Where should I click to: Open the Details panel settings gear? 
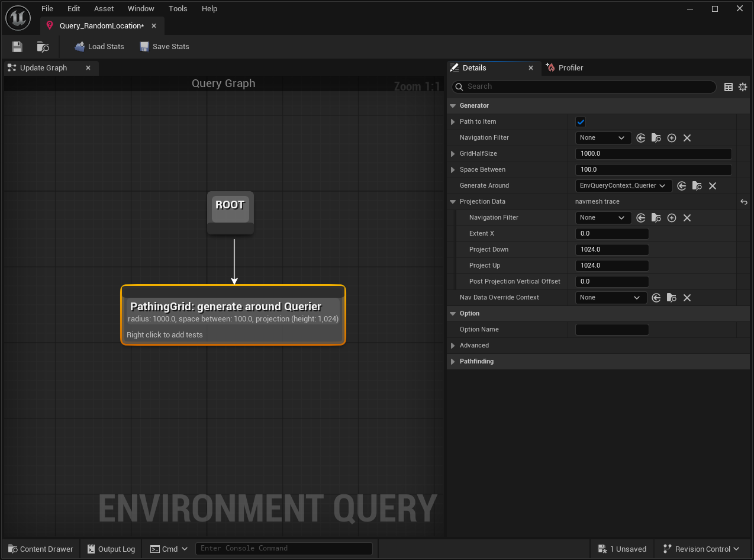click(743, 86)
